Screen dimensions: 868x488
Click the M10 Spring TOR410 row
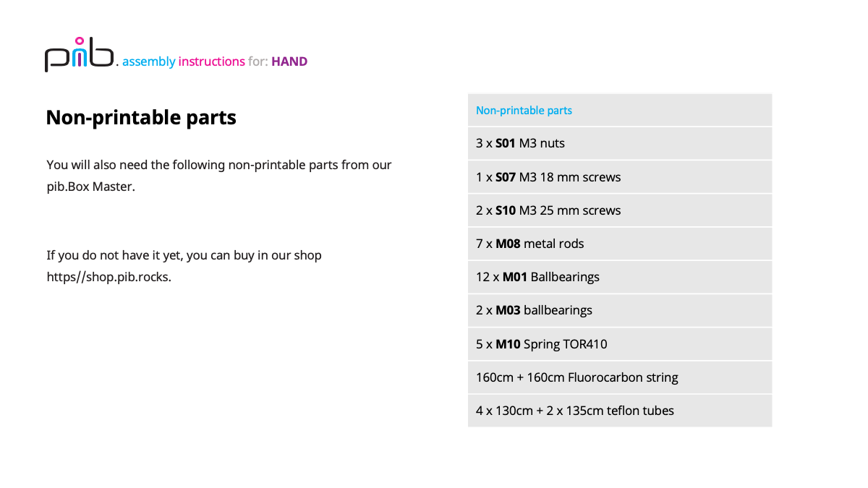pos(619,344)
